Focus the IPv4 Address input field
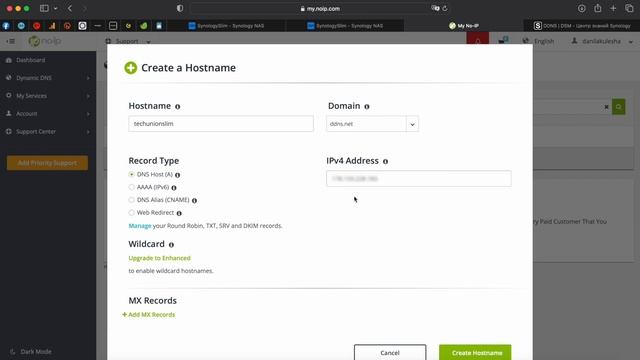This screenshot has width=640, height=360. coord(419,178)
